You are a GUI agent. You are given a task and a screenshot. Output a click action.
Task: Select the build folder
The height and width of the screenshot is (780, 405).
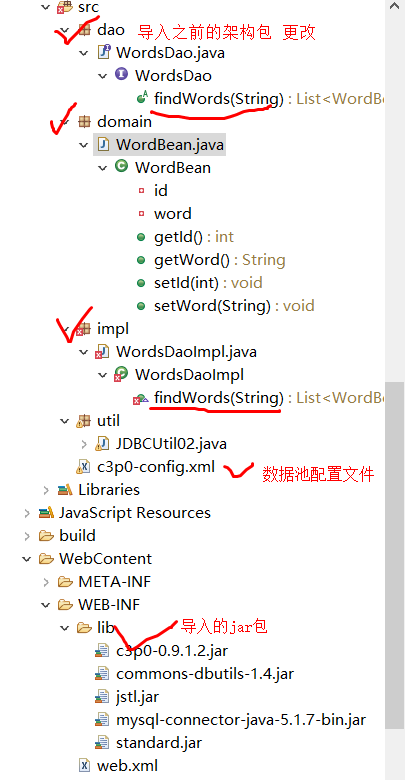[x=67, y=535]
